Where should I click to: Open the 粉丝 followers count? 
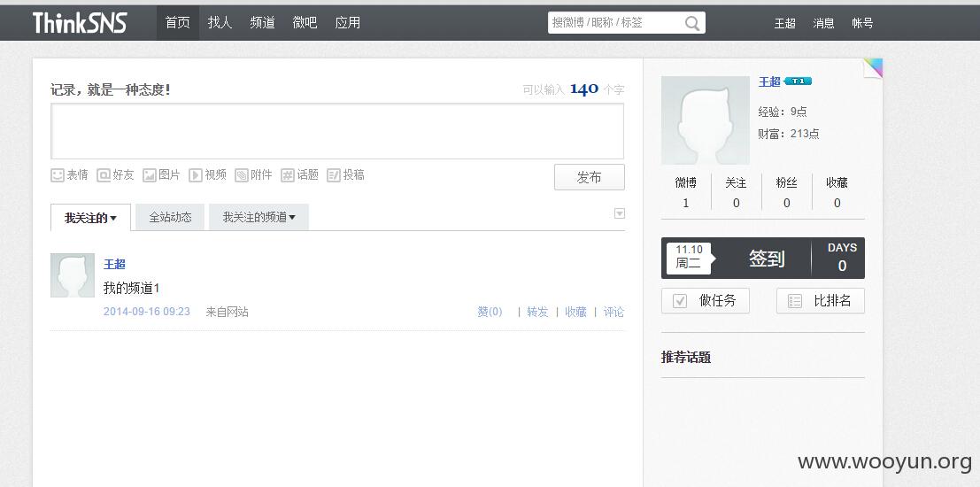pyautogui.click(x=786, y=192)
